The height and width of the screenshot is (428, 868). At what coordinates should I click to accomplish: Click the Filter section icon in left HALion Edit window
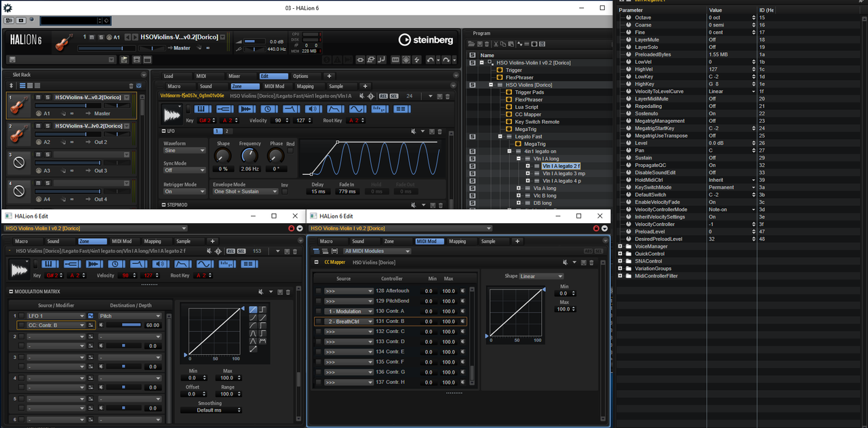click(139, 264)
